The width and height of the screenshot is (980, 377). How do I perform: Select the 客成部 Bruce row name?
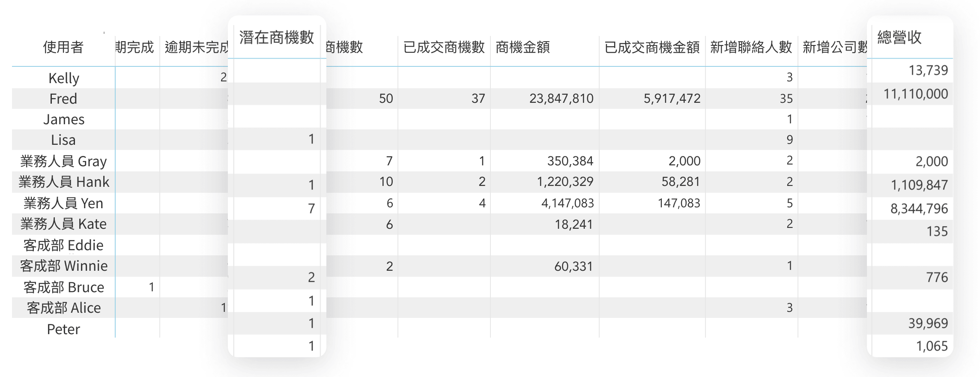point(64,287)
